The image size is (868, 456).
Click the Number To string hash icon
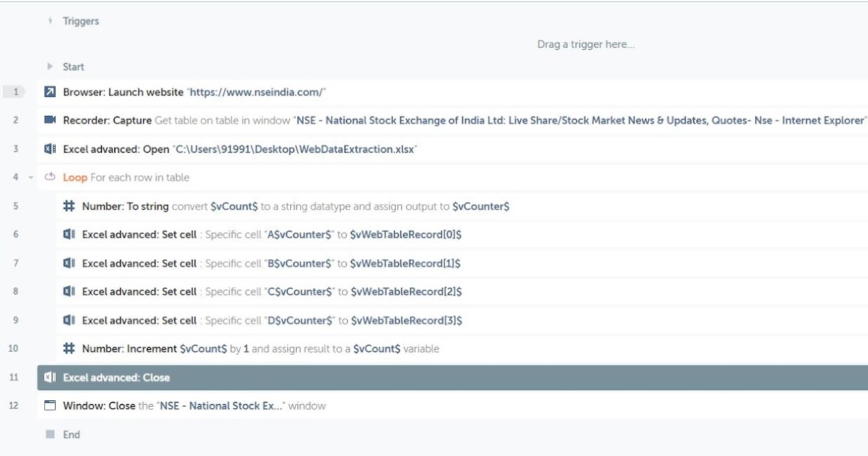click(x=69, y=206)
